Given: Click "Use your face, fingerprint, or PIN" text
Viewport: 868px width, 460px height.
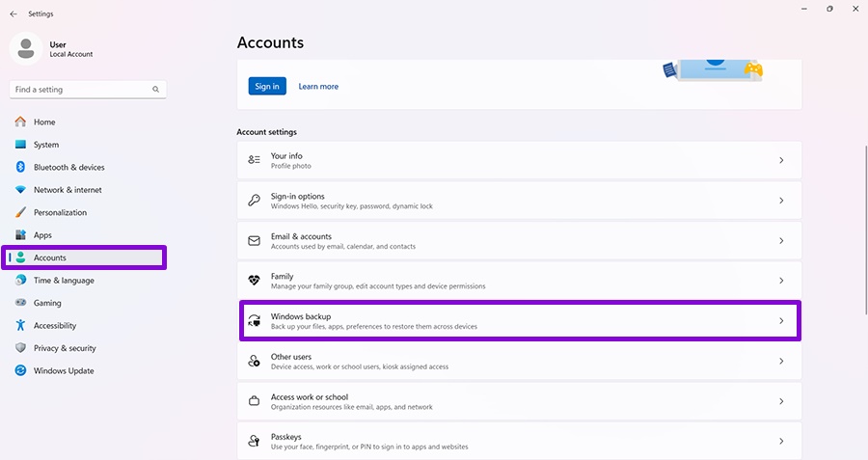Looking at the screenshot, I should pos(369,446).
